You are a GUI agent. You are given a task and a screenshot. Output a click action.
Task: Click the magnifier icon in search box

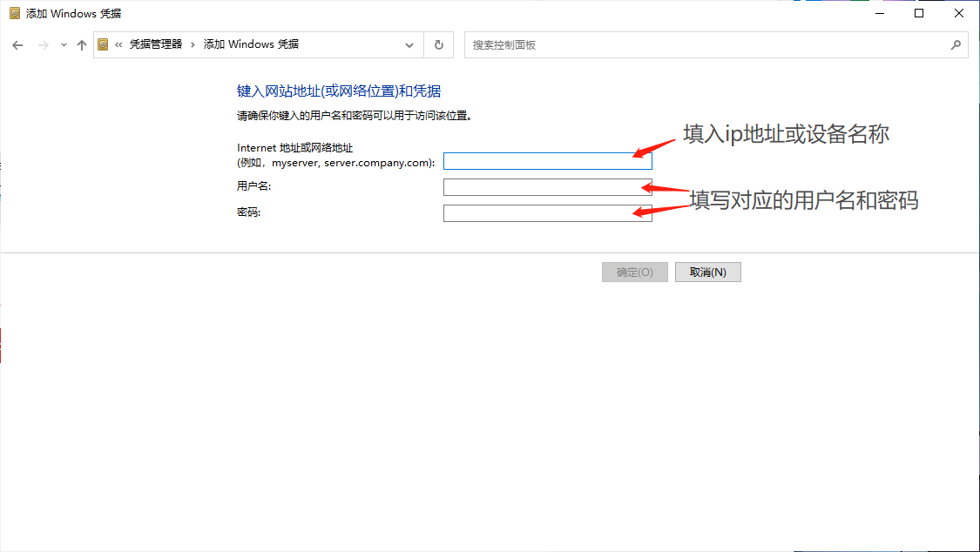(x=956, y=45)
